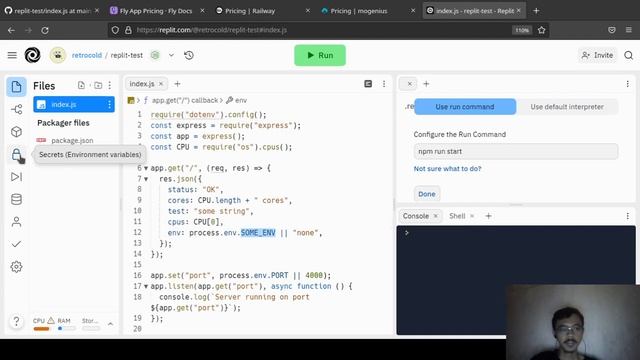This screenshot has width=640, height=360.
Task: Open the Database sidebar icon
Action: (x=16, y=199)
